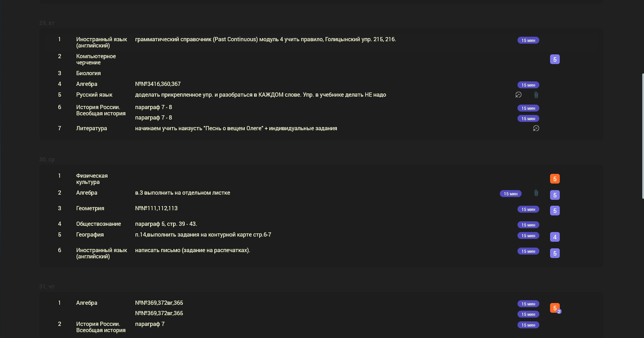The width and height of the screenshot is (644, 338).
Task: Click the 15 мин badge on Алгебра №№369 row
Action: pos(528,304)
